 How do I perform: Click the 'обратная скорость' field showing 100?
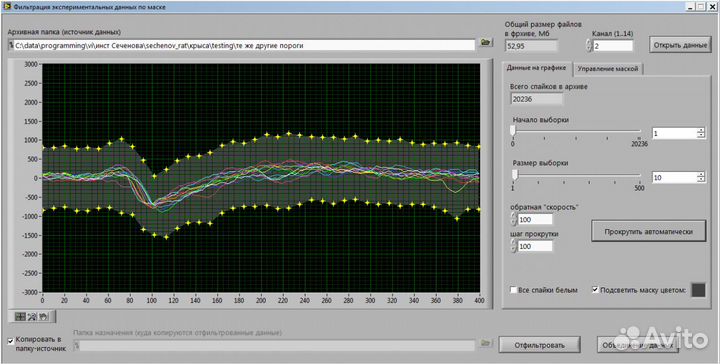click(535, 220)
